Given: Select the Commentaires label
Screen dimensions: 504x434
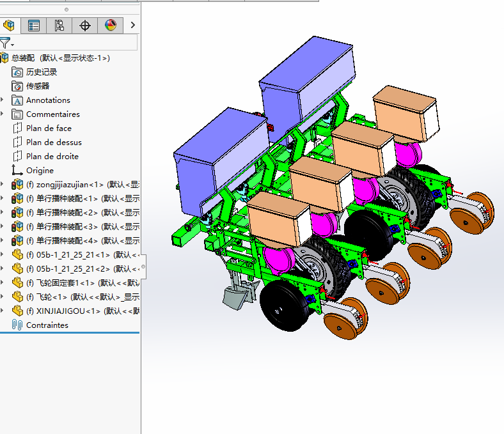Looking at the screenshot, I should click(x=53, y=114).
